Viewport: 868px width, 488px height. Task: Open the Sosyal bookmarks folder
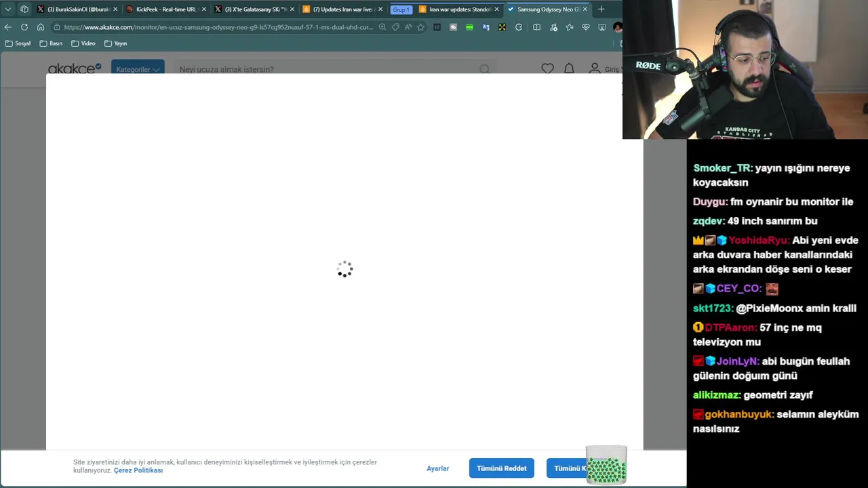point(18,43)
